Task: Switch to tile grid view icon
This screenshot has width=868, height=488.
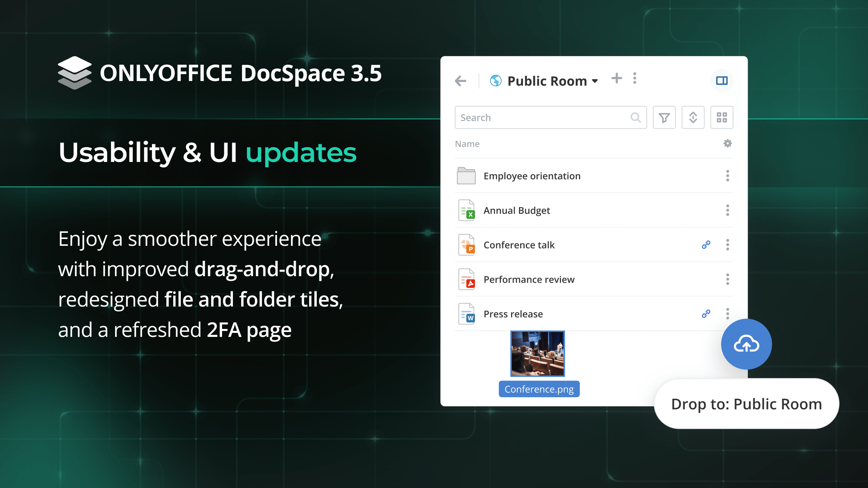Action: tap(722, 117)
